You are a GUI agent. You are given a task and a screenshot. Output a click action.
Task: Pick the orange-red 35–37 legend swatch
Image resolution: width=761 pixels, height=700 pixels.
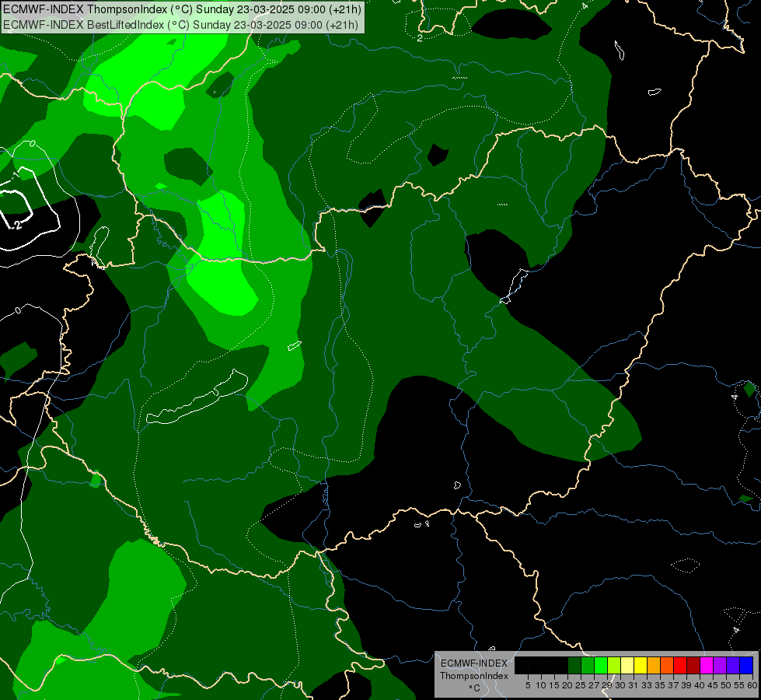click(x=666, y=665)
